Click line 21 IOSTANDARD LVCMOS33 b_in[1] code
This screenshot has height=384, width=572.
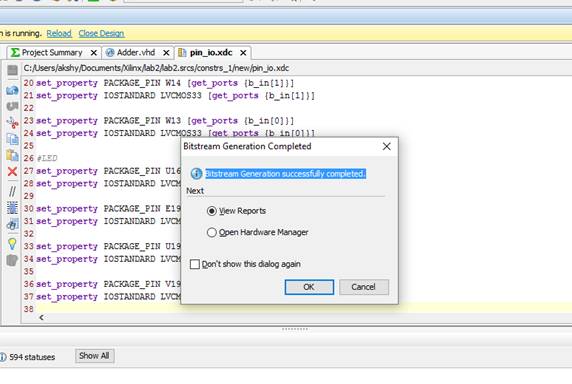coord(175,96)
